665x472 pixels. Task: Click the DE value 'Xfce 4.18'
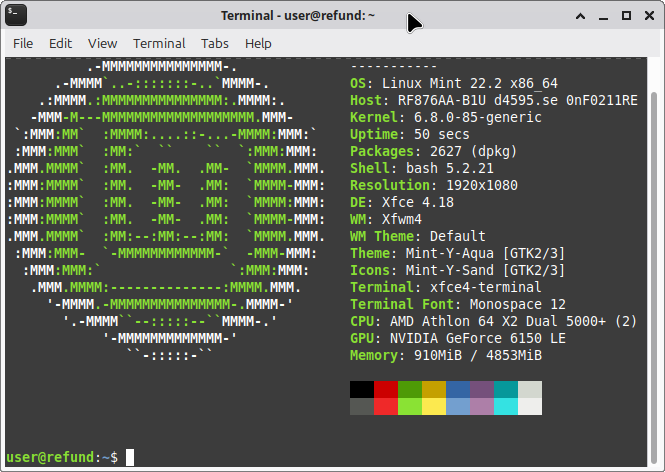[x=417, y=202]
